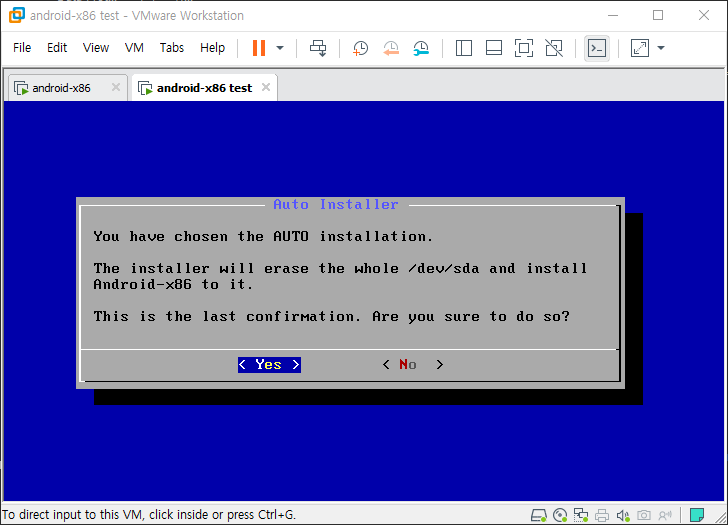Image resolution: width=728 pixels, height=525 pixels.
Task: Maximize the VMware Workstation window
Action: click(658, 15)
